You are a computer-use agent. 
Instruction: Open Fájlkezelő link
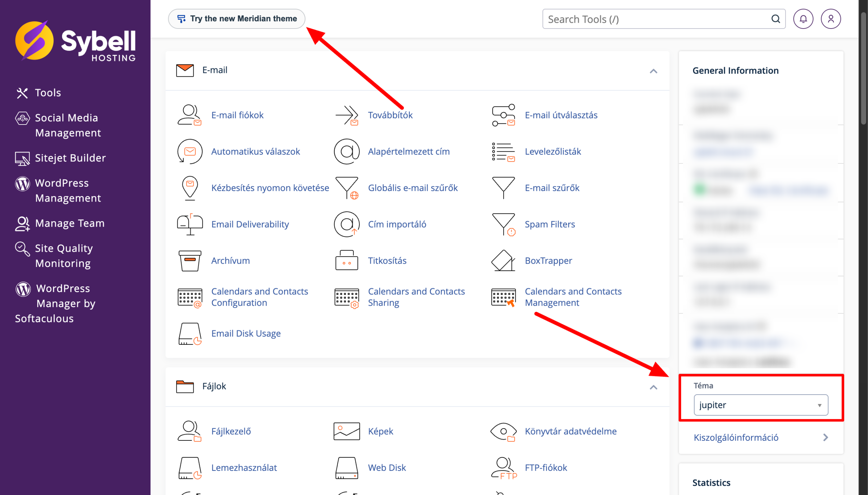231,431
